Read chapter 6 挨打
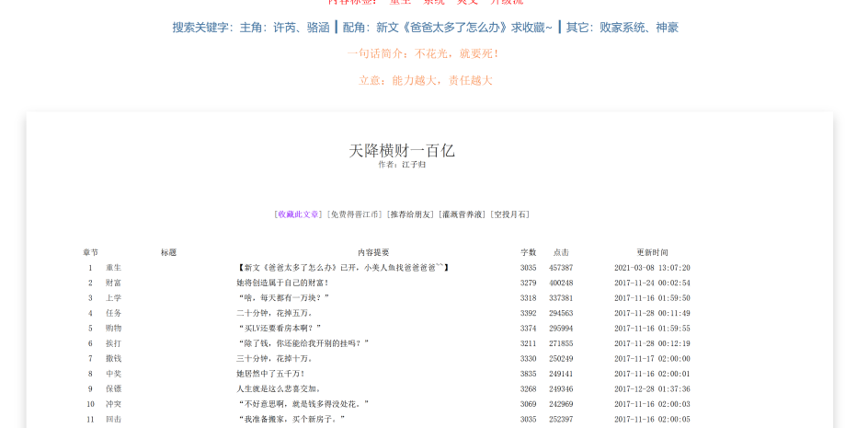This screenshot has height=428, width=868. click(x=113, y=343)
